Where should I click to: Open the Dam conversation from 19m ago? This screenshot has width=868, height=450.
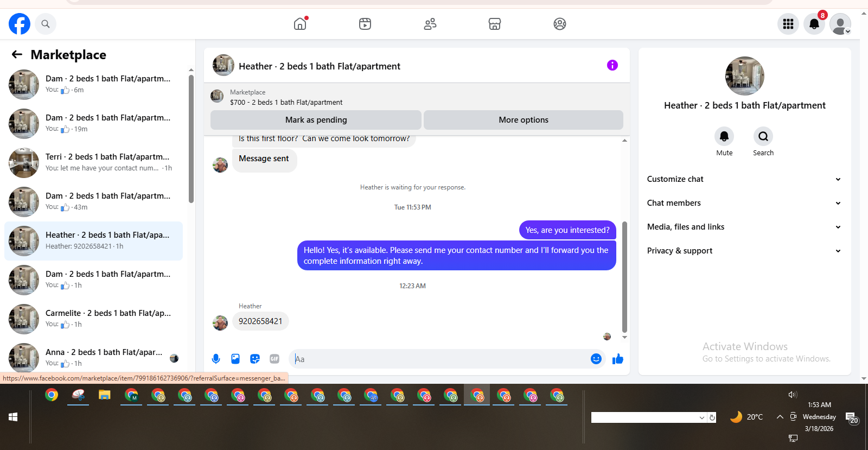tap(93, 124)
